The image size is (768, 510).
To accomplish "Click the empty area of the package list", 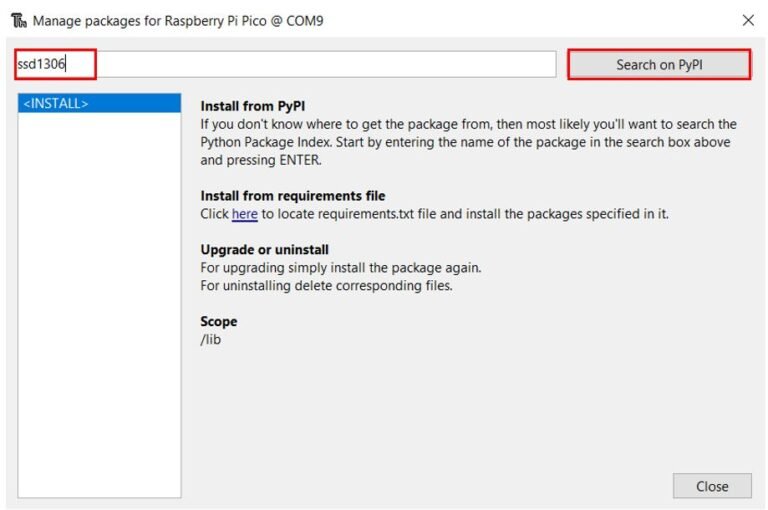I will (x=99, y=300).
